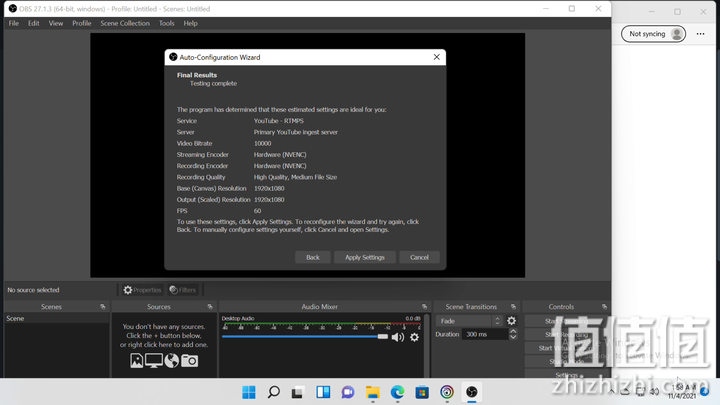Pop out the Scene Transitions dock

click(x=513, y=307)
